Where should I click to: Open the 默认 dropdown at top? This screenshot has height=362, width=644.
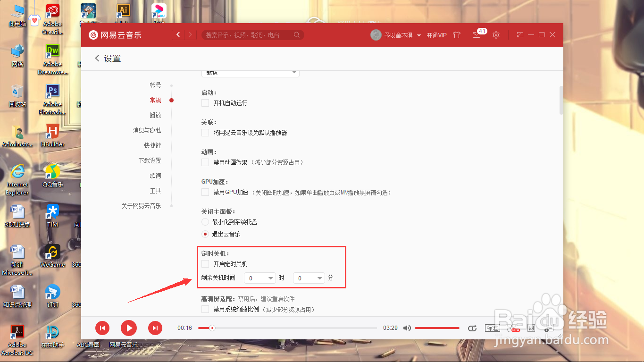(x=251, y=73)
